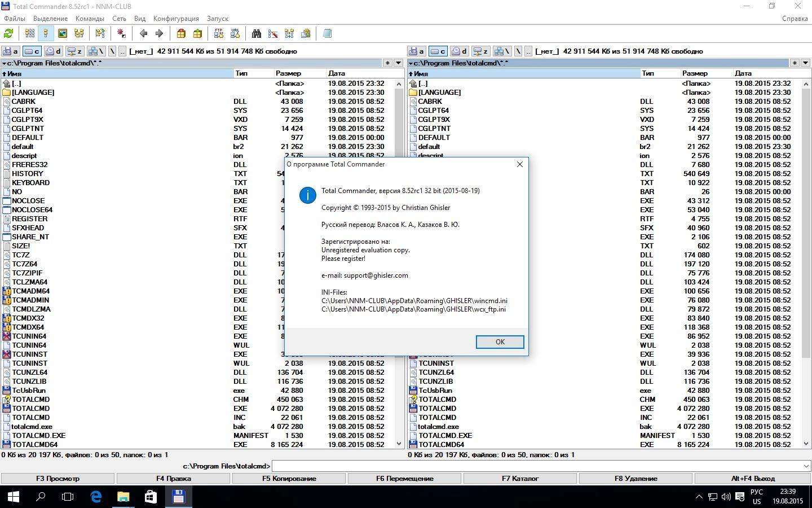Go back with the left arrow icon
This screenshot has width=812, height=508.
(143, 33)
